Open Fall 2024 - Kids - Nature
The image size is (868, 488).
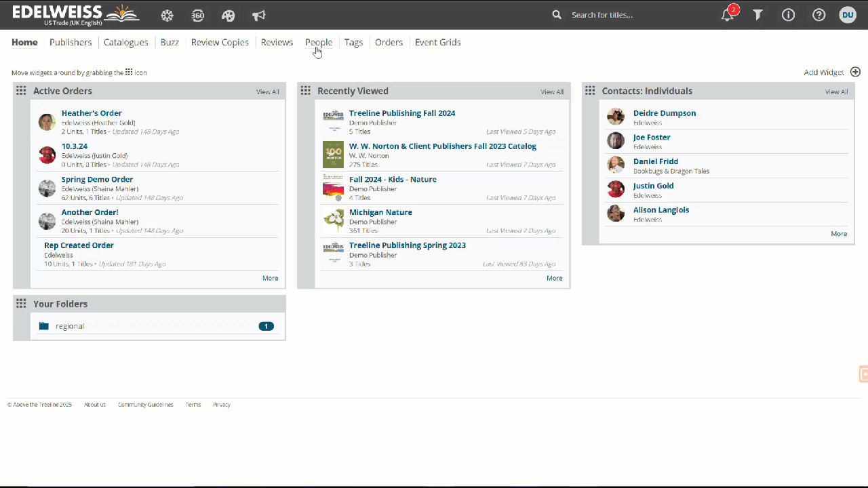click(x=393, y=180)
